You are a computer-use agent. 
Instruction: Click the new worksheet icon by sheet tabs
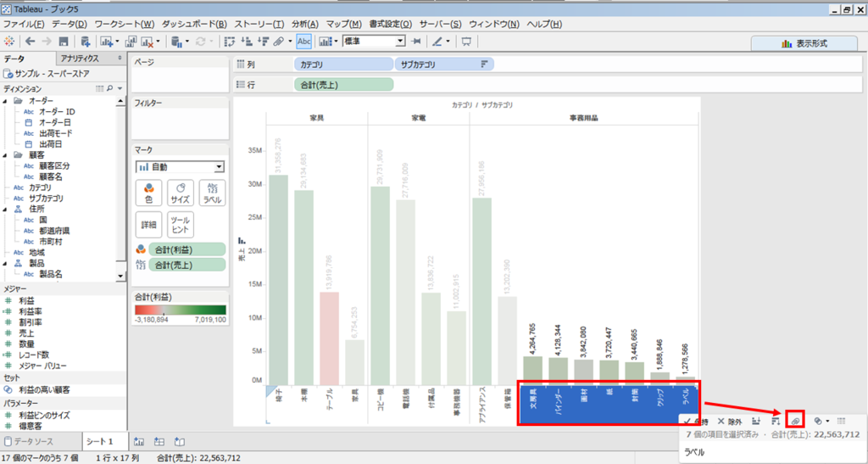[x=139, y=441]
